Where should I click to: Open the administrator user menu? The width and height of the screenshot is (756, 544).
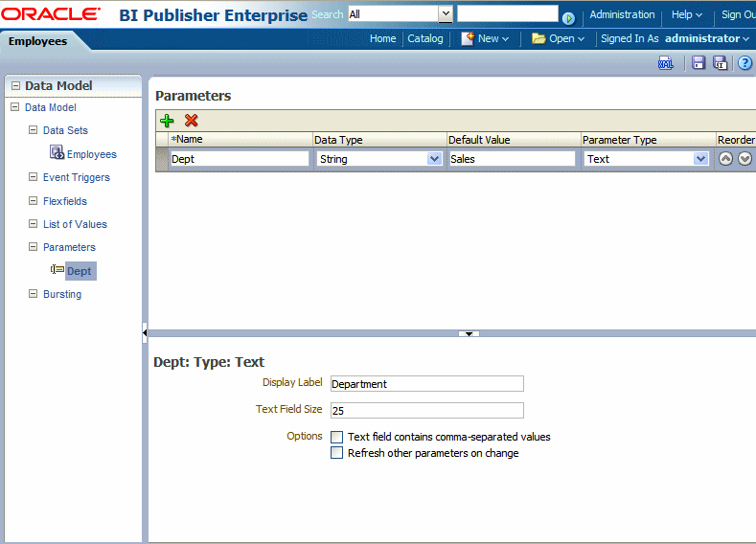(x=706, y=38)
